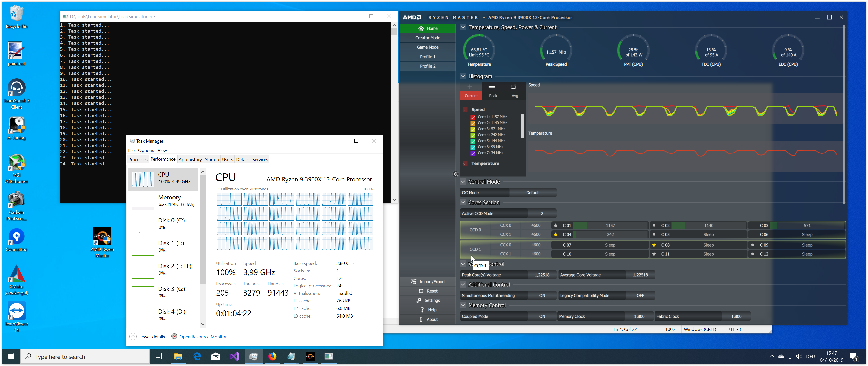Uncheck the Temperature checkbox in histogram legend
The width and height of the screenshot is (868, 366).
465,164
